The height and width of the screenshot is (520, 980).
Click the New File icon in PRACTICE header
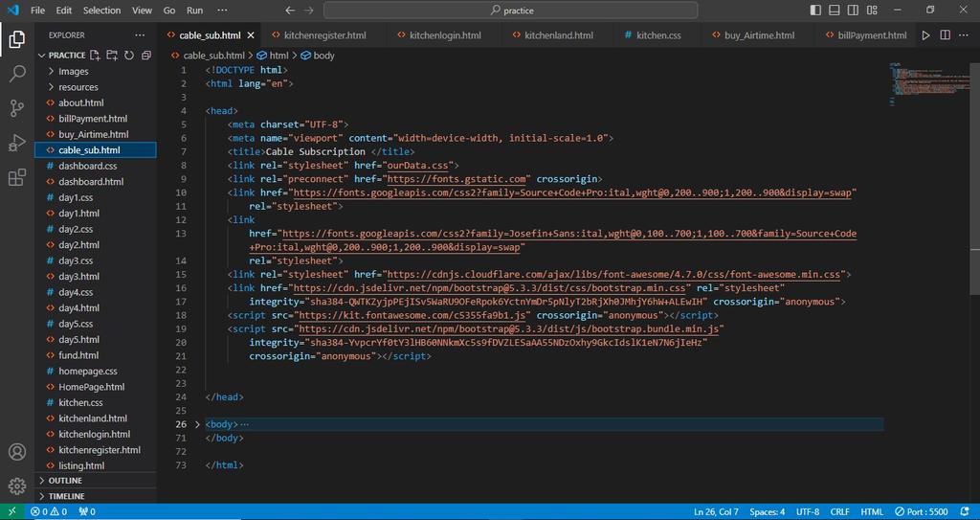tap(95, 56)
